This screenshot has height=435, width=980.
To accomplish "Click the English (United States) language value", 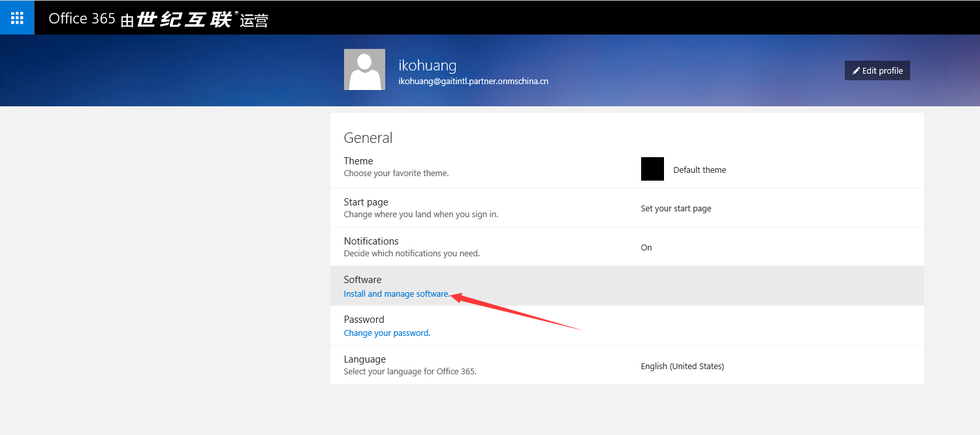I will 682,367.
